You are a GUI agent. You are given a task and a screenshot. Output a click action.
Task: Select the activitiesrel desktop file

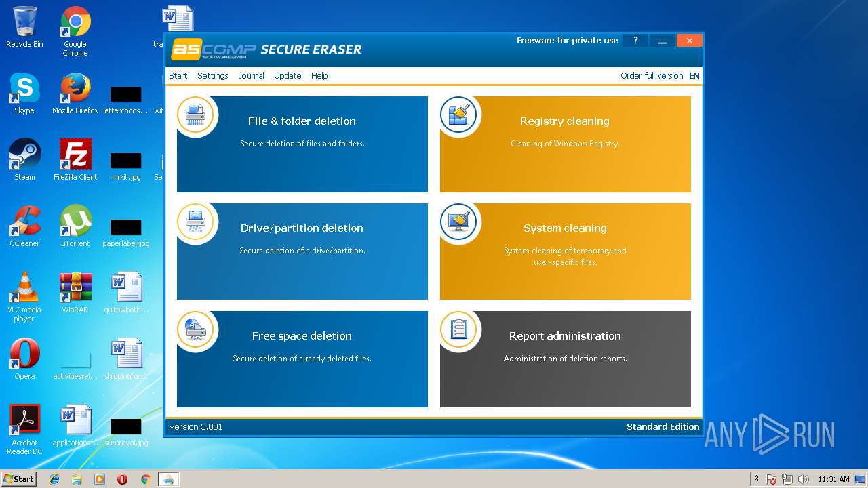click(75, 366)
